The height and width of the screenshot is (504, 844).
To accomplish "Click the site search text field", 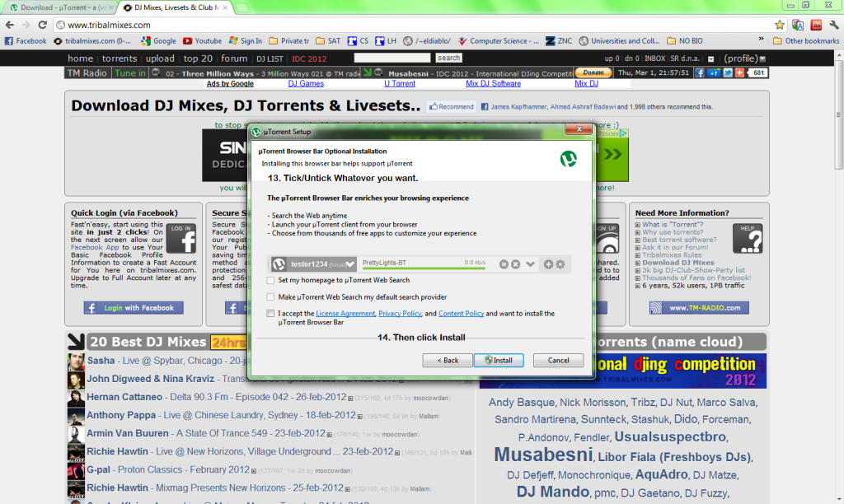I will (x=392, y=58).
